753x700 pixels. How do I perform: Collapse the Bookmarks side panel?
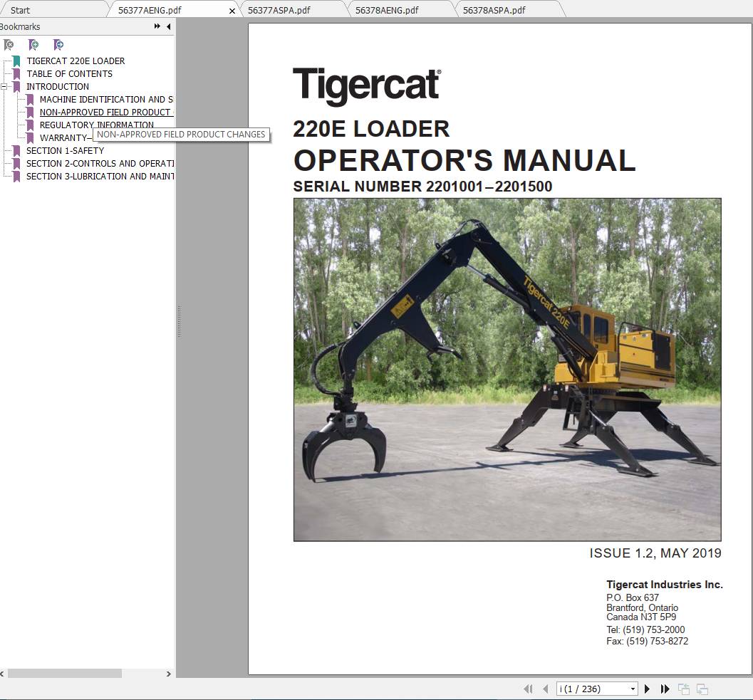tap(167, 26)
